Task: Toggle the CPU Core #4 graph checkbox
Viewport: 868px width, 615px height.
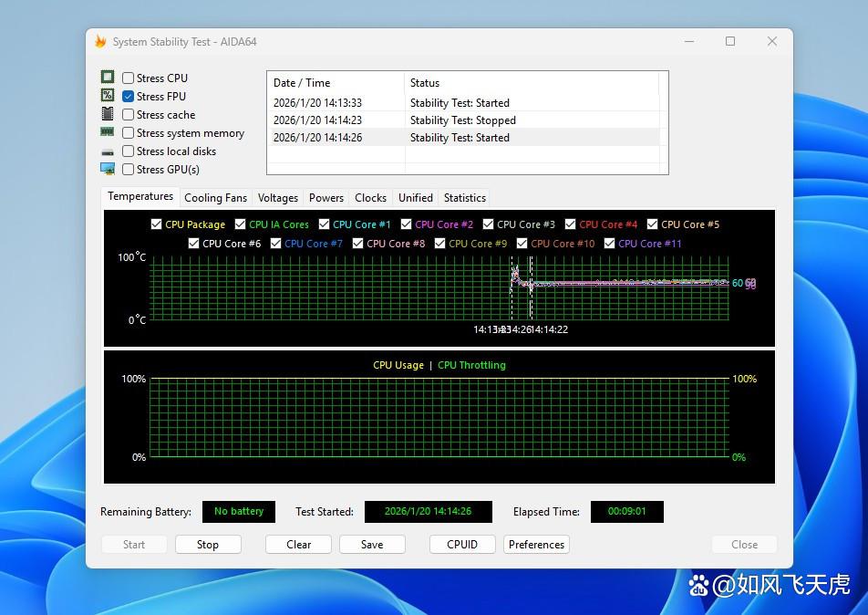Action: pyautogui.click(x=570, y=224)
